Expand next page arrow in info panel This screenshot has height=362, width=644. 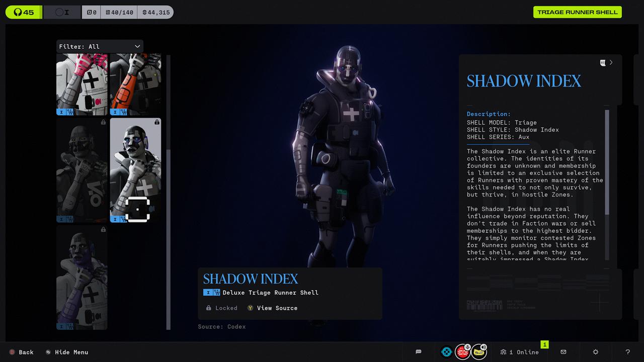(x=611, y=63)
